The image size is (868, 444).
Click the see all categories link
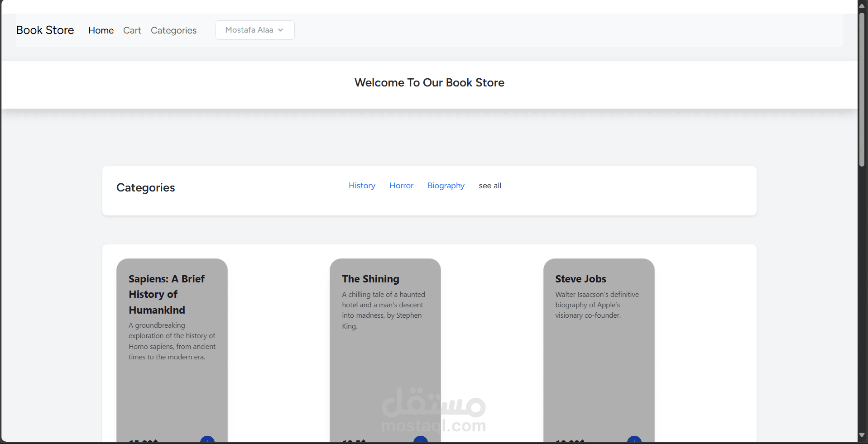pyautogui.click(x=490, y=186)
